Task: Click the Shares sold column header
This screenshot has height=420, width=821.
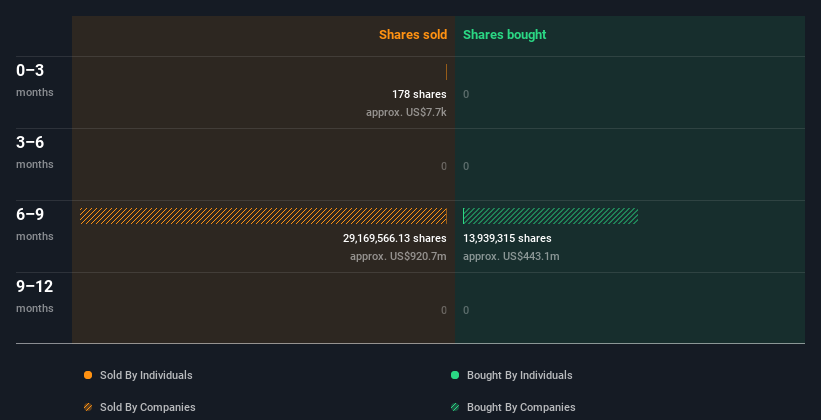Action: (x=412, y=35)
